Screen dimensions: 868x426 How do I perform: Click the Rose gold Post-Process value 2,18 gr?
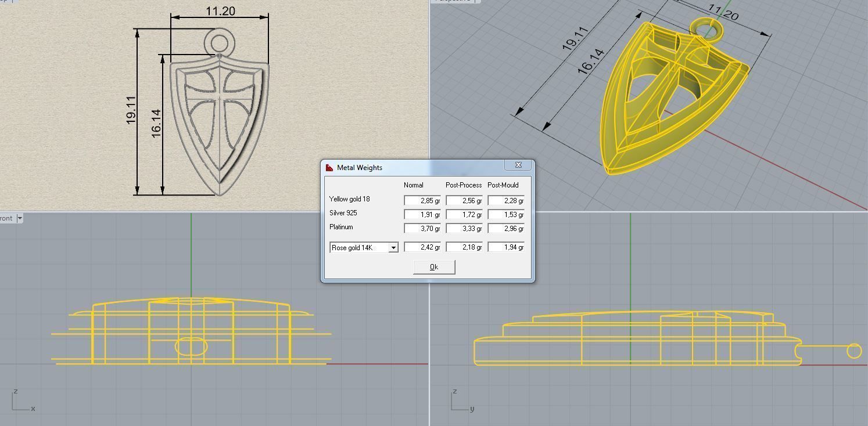pos(464,247)
